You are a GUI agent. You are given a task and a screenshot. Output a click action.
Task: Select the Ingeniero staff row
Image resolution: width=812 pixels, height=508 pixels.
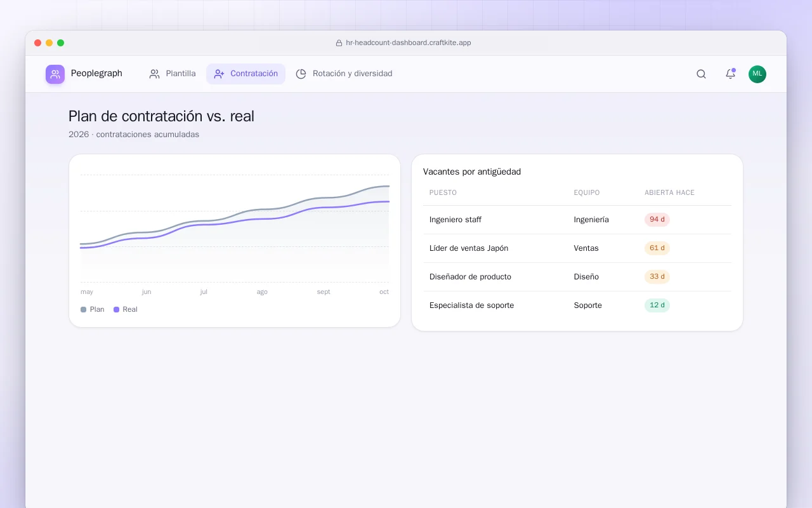pyautogui.click(x=577, y=220)
